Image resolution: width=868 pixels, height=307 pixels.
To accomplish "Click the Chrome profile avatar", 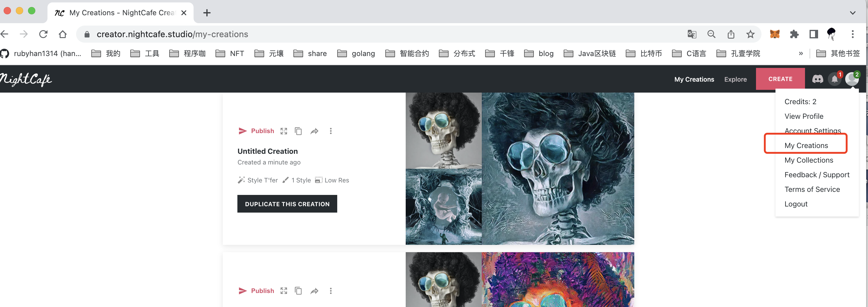I will point(831,34).
